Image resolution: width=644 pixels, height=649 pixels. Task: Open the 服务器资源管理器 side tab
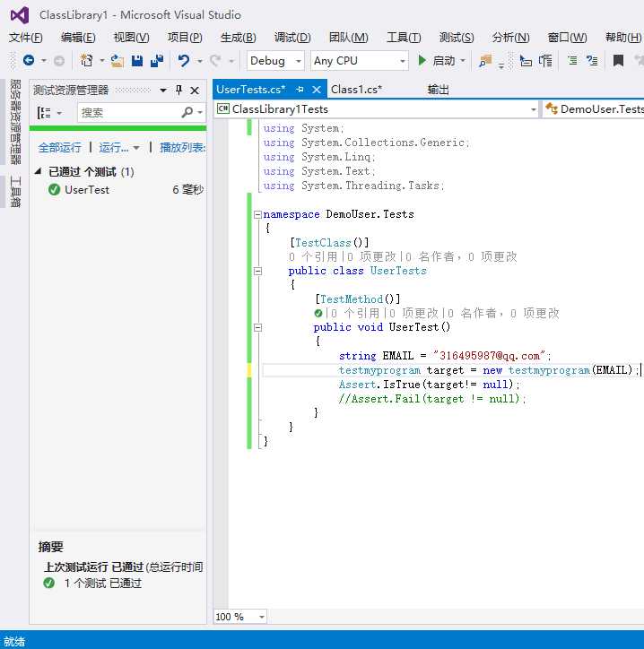coord(15,121)
